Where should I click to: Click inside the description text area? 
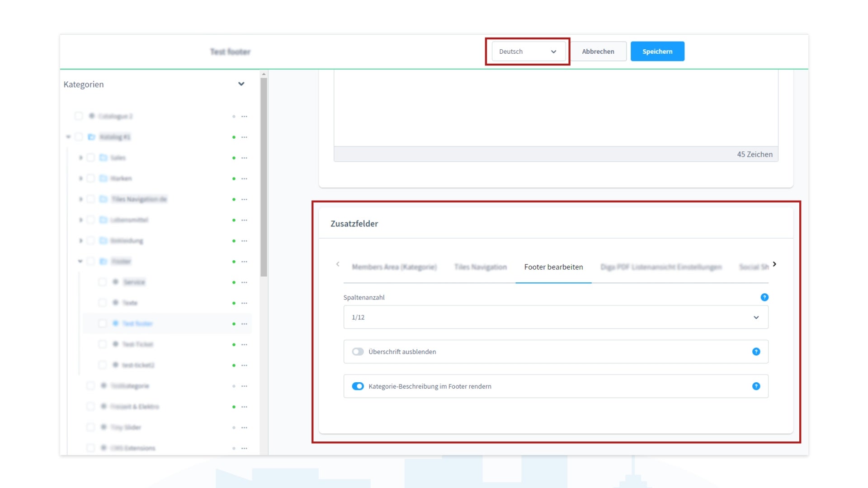click(556, 108)
